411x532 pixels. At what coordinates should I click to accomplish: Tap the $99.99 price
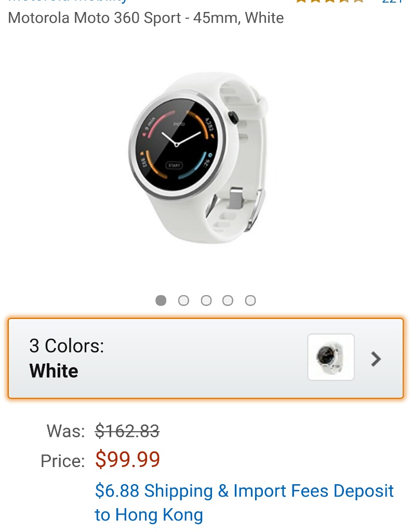pyautogui.click(x=128, y=459)
